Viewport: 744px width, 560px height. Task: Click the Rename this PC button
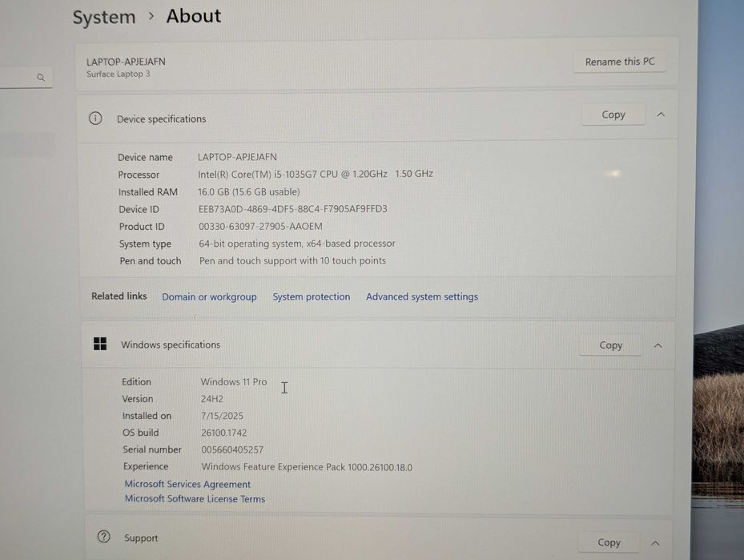(620, 62)
